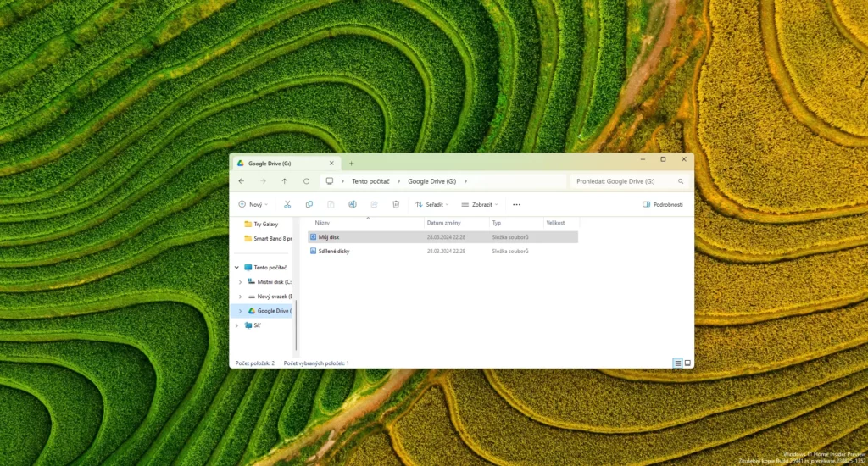Expand the Síť tree node
Screen dimensions: 868x466
point(240,325)
